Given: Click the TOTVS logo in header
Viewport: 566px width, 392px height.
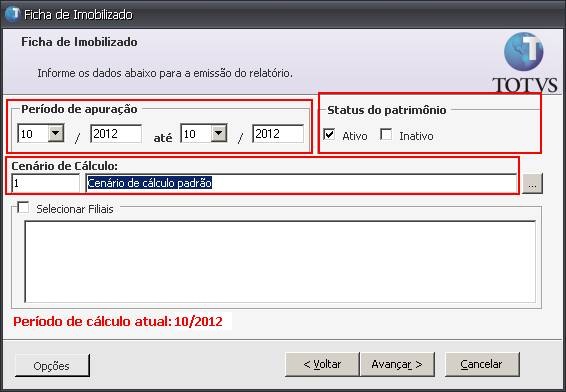Looking at the screenshot, I should pos(524,63).
